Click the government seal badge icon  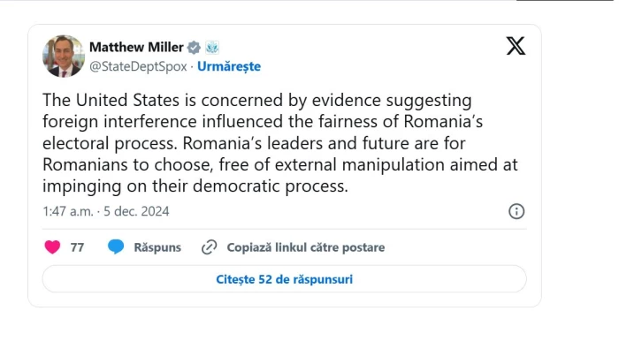pyautogui.click(x=212, y=47)
